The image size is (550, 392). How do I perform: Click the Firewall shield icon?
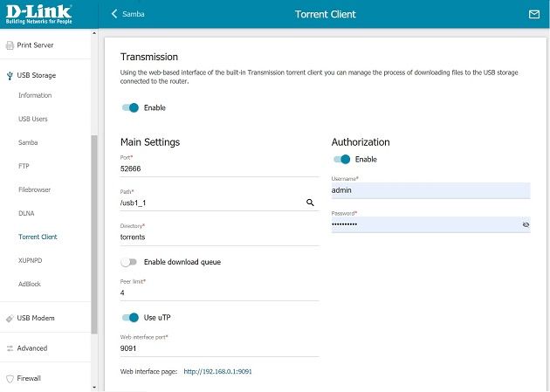(x=10, y=379)
